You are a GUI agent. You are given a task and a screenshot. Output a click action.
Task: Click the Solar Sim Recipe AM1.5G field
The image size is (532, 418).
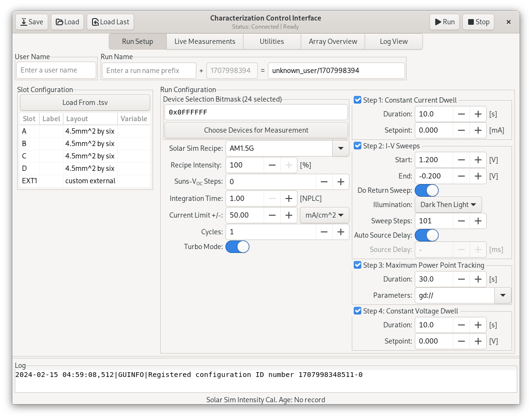(279, 148)
